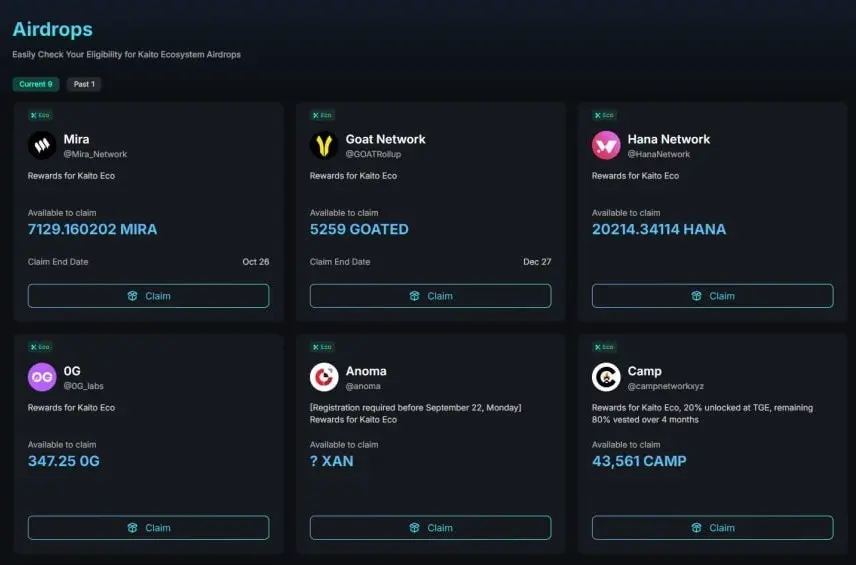Click the Kaito Ecosystem Airdrops eligibility subtitle
The width and height of the screenshot is (856, 565).
(x=127, y=55)
